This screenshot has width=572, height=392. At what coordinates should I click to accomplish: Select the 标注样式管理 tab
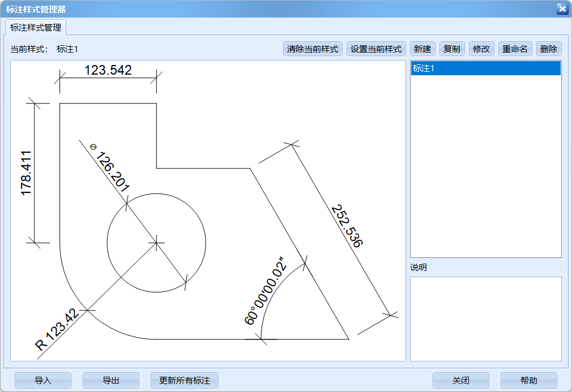coord(36,27)
